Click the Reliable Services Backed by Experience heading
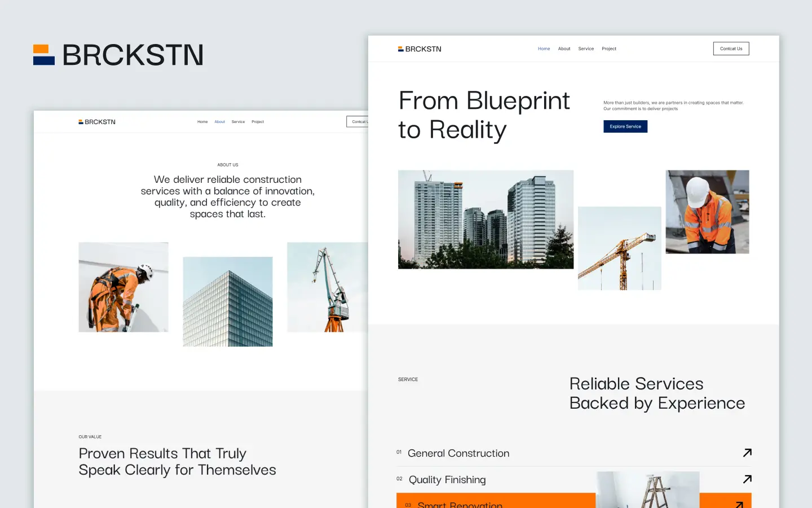812x508 pixels. 657,393
